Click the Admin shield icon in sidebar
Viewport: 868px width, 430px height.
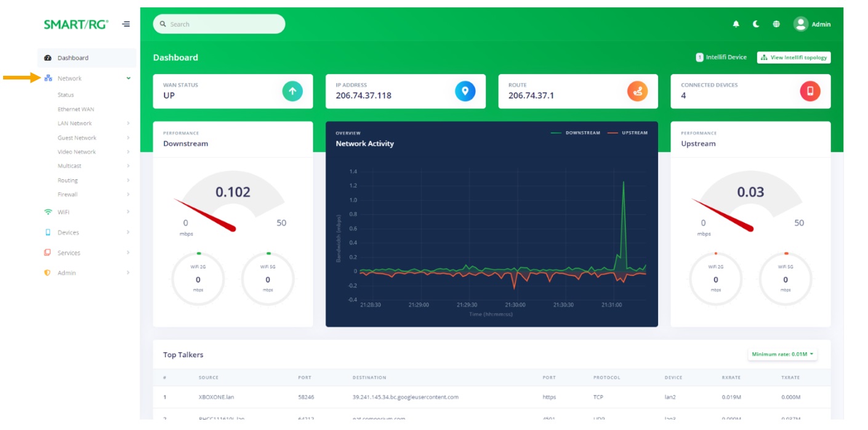click(x=47, y=273)
